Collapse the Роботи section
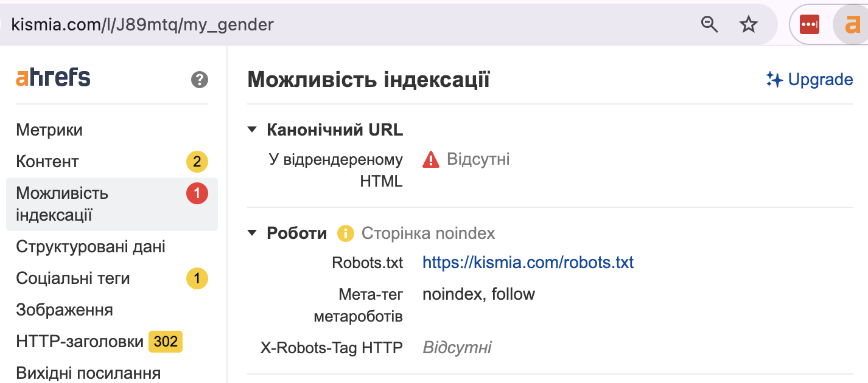 [x=253, y=233]
